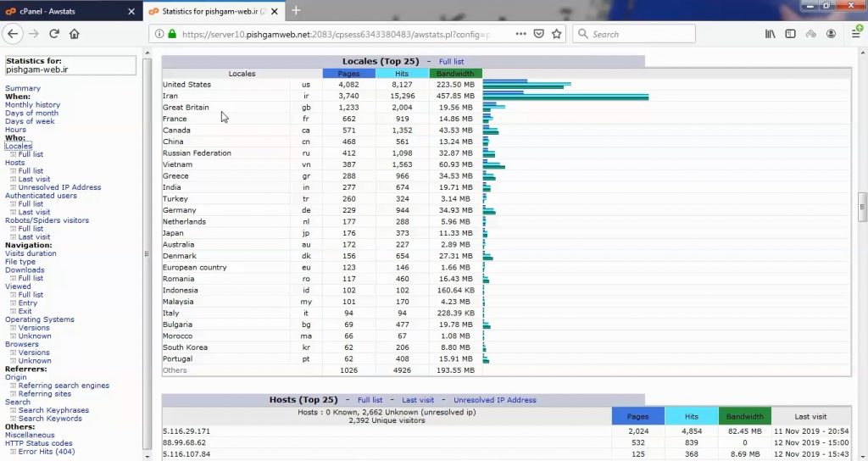Show site information icon in address bar
The width and height of the screenshot is (868, 461).
pyautogui.click(x=159, y=34)
